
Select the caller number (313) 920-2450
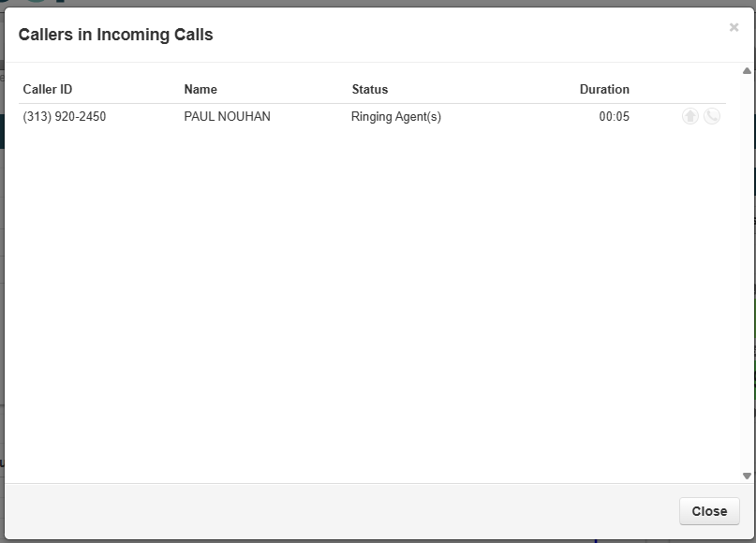65,117
